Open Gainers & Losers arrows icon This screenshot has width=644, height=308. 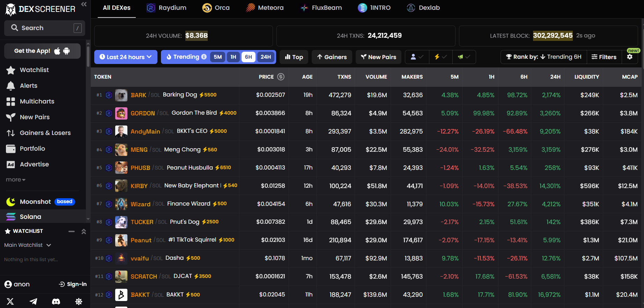click(x=11, y=133)
